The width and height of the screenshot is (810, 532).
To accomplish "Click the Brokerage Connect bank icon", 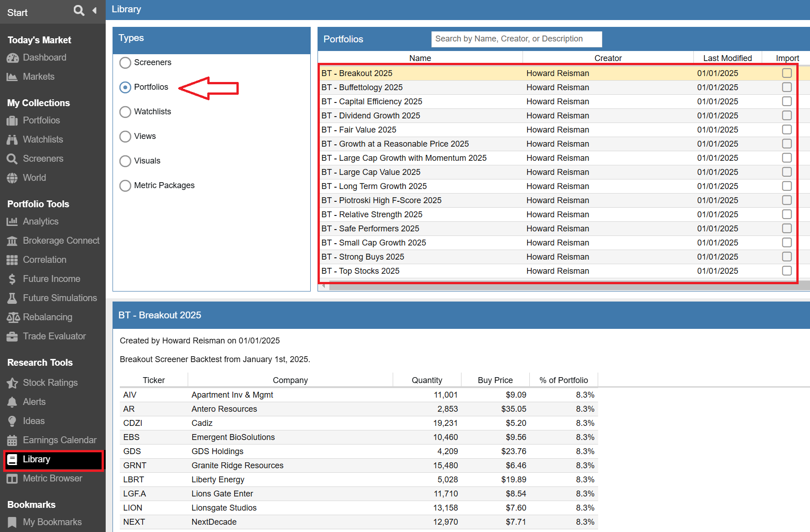I will [x=12, y=241].
